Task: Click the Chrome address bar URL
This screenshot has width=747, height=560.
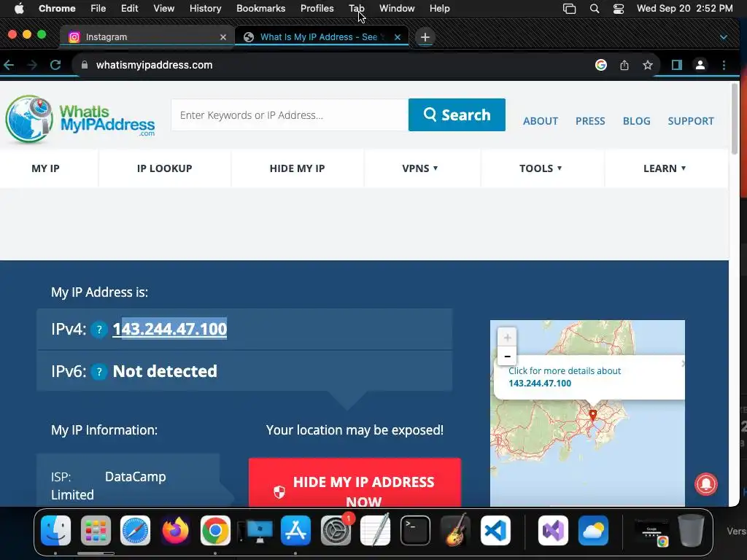Action: 155,65
